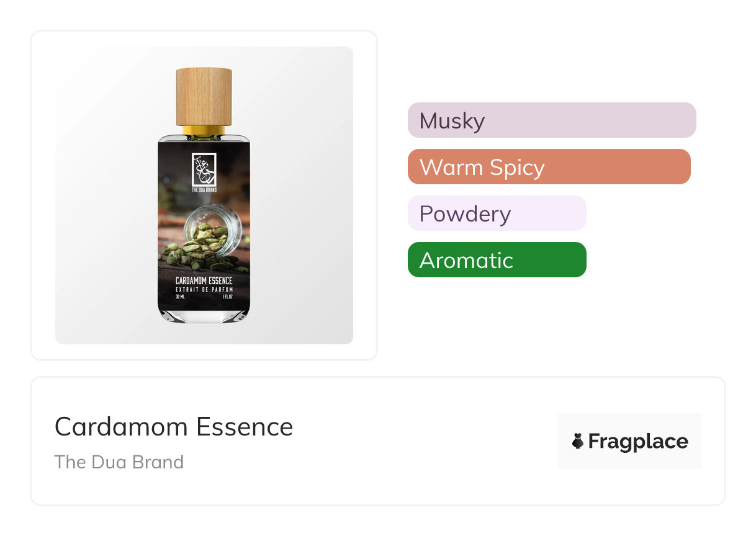Select the Aromatic accord bar
The width and height of the screenshot is (756, 536).
pyautogui.click(x=497, y=260)
